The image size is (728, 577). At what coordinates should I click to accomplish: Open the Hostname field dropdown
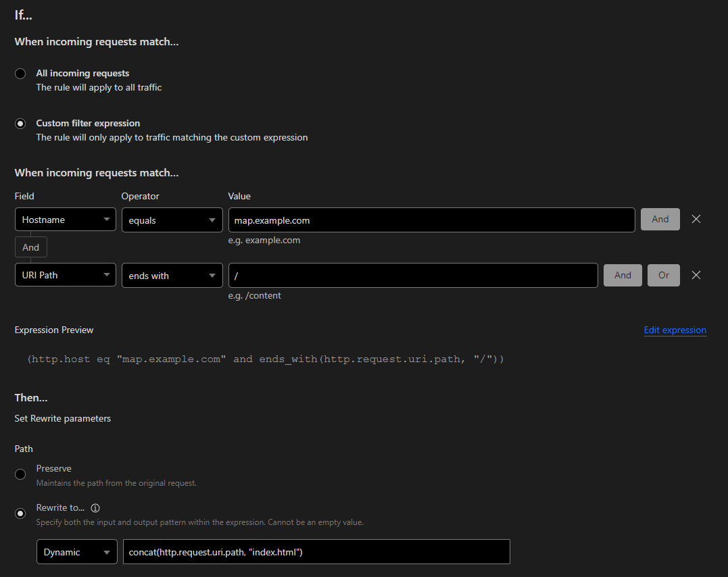pyautogui.click(x=65, y=220)
